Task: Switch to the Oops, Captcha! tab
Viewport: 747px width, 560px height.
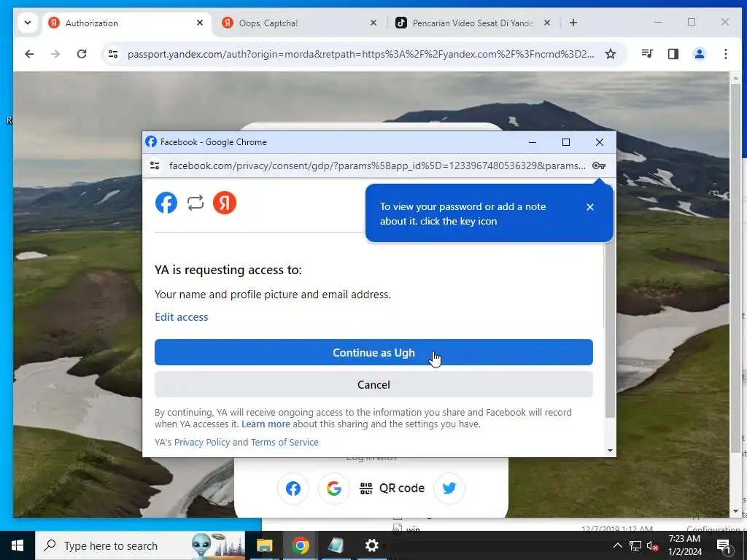Action: pyautogui.click(x=299, y=23)
